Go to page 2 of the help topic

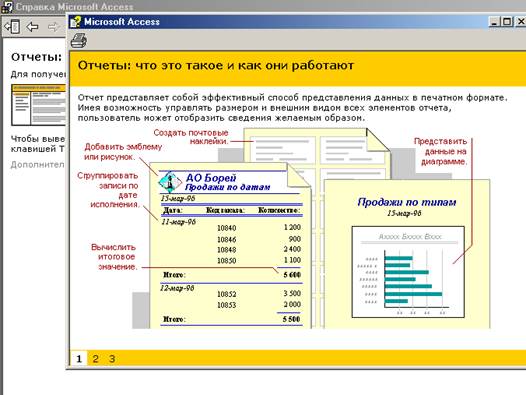pos(95,359)
